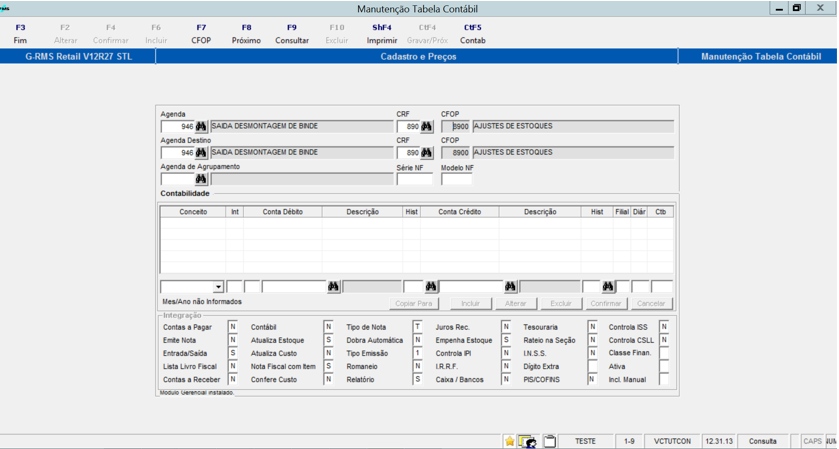Screen dimensions: 839x449
Task: Click the Conta Crédito entry field
Action: tap(471, 287)
